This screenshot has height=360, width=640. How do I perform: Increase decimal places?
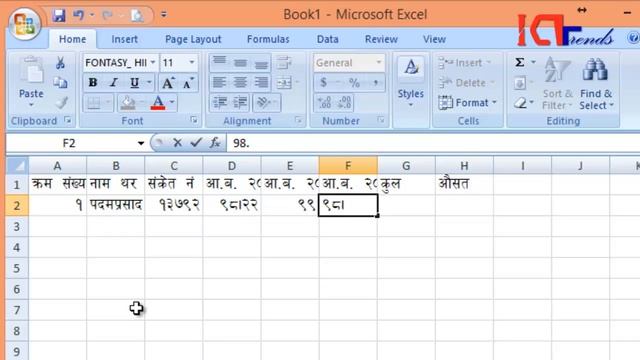point(324,102)
